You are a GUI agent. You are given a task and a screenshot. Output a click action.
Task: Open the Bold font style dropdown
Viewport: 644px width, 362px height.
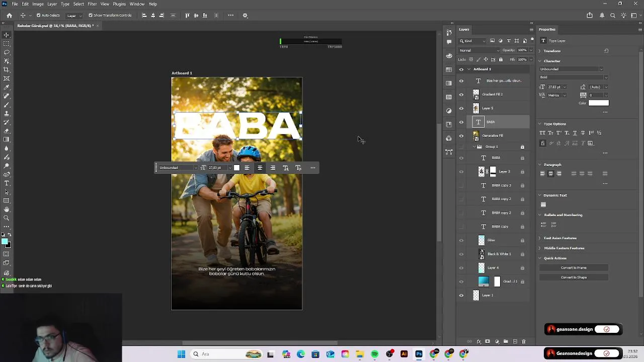[x=574, y=77]
